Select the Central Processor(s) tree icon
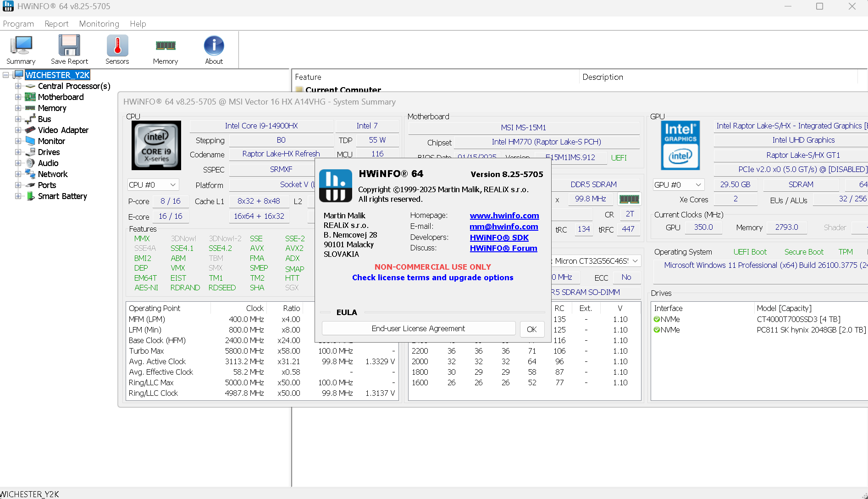Image resolution: width=868 pixels, height=499 pixels. point(30,86)
